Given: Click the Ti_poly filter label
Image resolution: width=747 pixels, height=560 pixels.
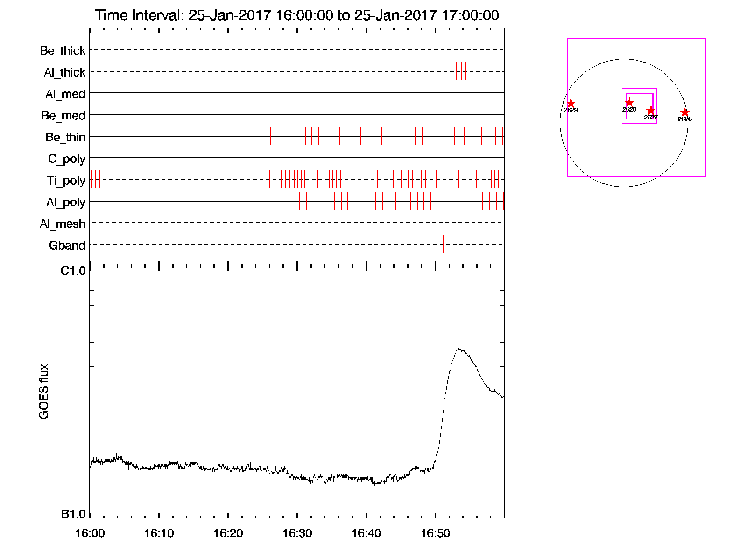Looking at the screenshot, I should pos(66,181).
